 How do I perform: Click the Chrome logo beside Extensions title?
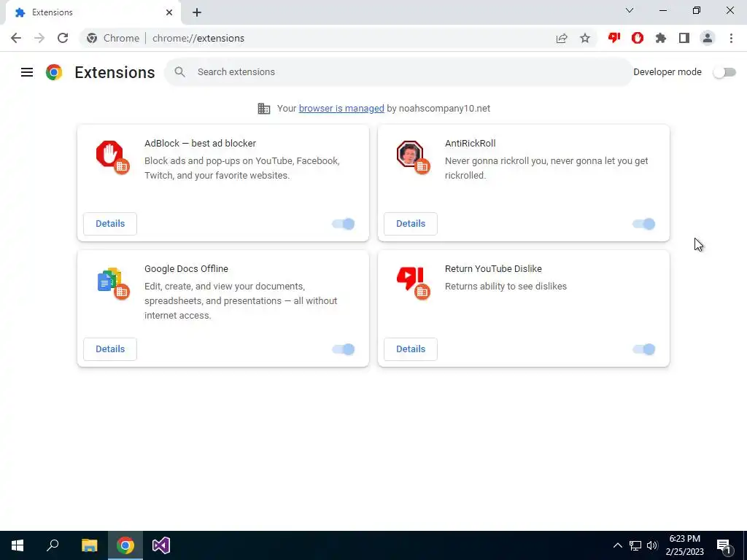tap(54, 72)
